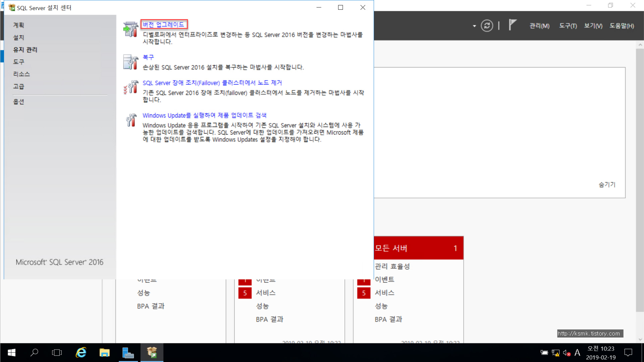644x362 pixels.
Task: Click 관리 효율성 in 모든 서버 tile
Action: pos(392,266)
